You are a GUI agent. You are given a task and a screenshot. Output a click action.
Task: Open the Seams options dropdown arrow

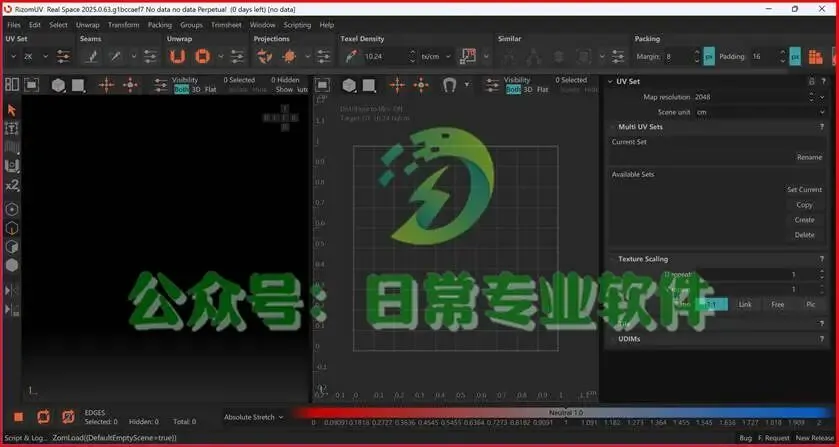pos(134,56)
